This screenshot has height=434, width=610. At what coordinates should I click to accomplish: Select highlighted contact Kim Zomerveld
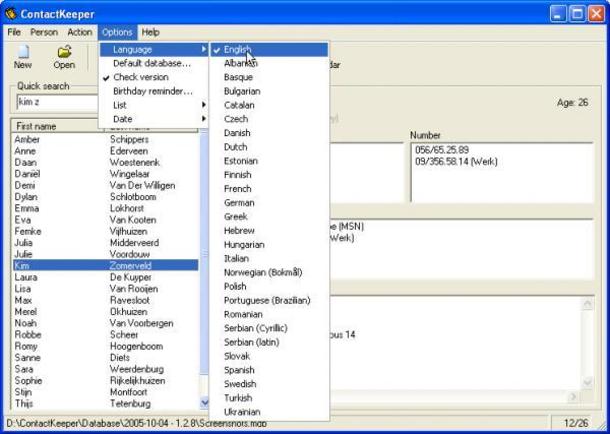[x=106, y=266]
